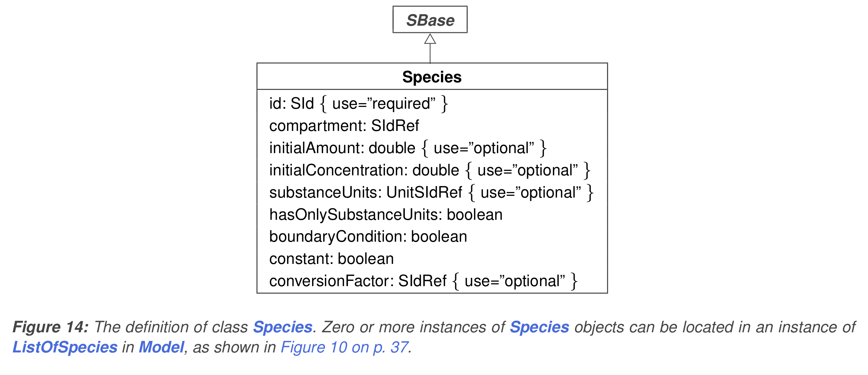Select the hasOnlySubstanceUnits boolean attribute
This screenshot has height=375, width=868.
386,215
